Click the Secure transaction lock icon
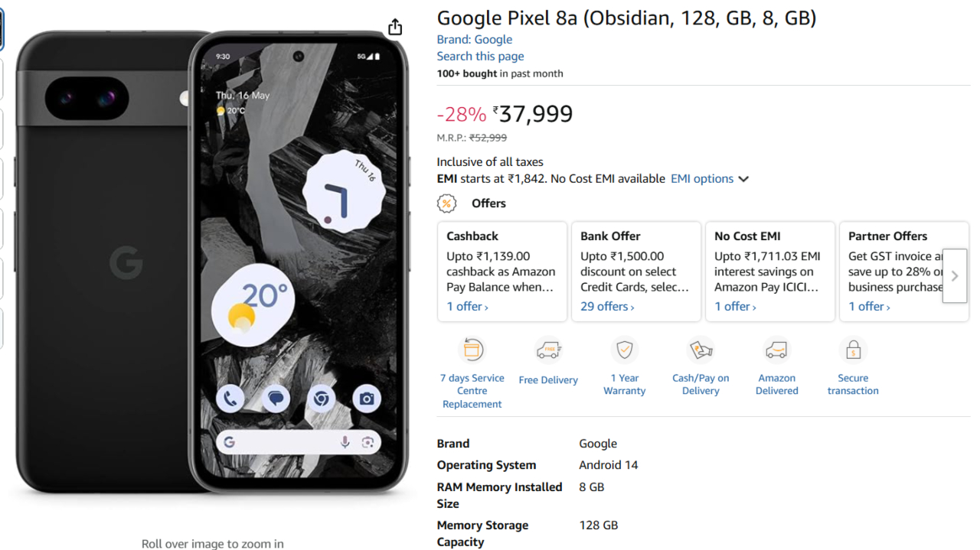The width and height of the screenshot is (980, 550). 853,350
